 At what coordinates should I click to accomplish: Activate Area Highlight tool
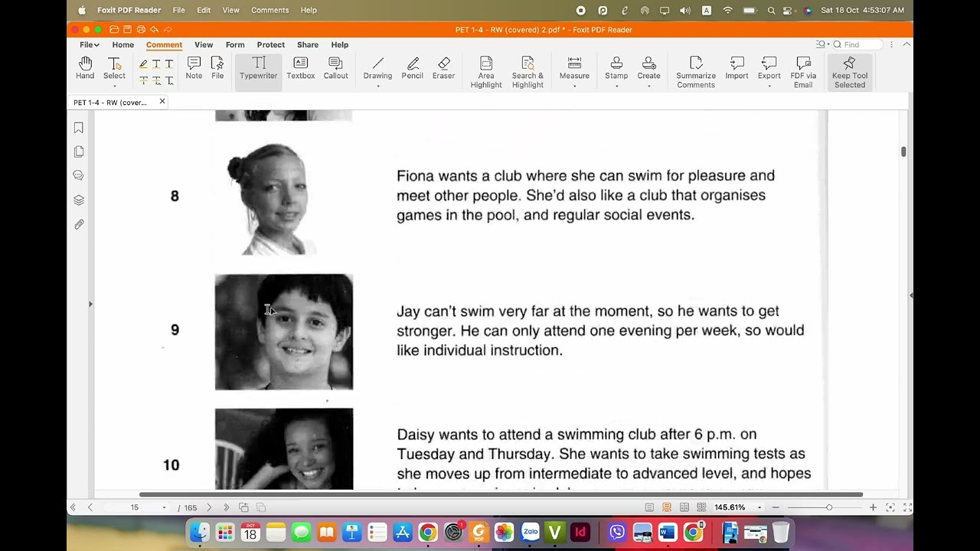[486, 72]
